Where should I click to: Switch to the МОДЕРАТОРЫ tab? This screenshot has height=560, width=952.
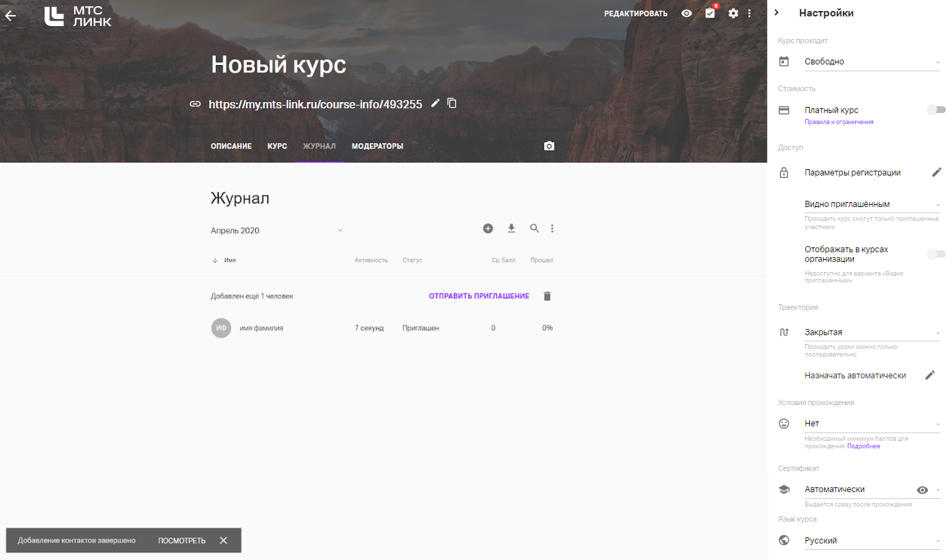377,146
